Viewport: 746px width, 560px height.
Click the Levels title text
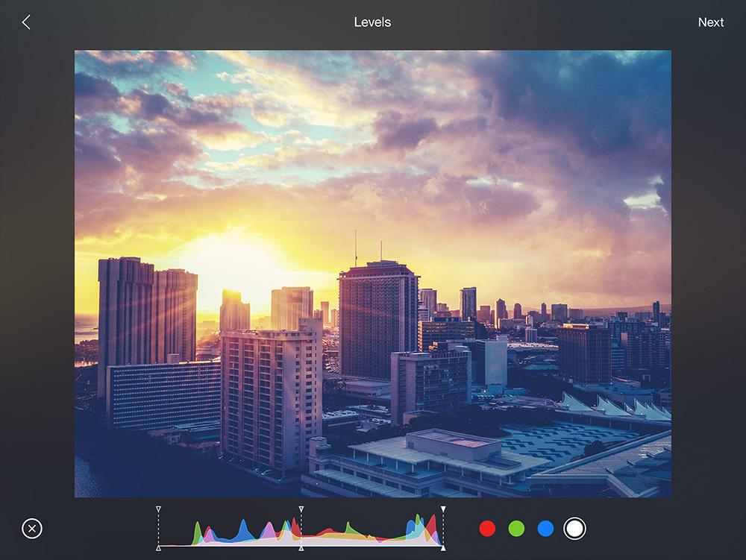[x=372, y=22]
